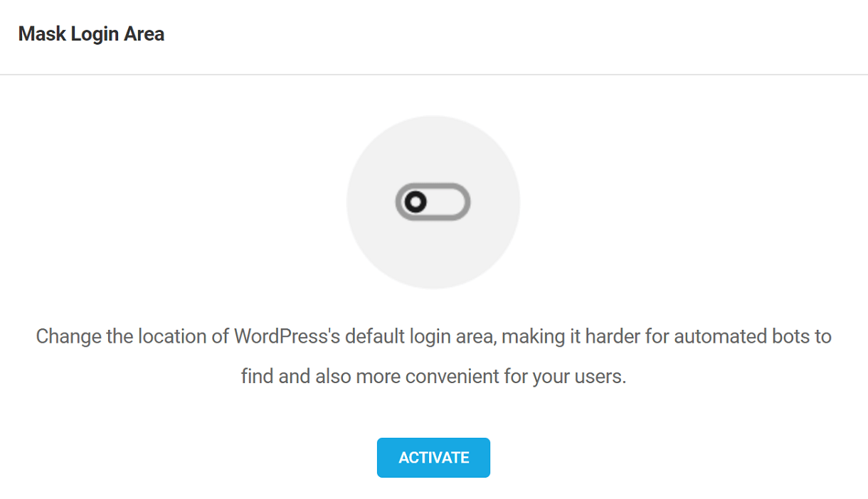Click the horizontal divider below the heading
The width and height of the screenshot is (868, 499).
coord(434,75)
